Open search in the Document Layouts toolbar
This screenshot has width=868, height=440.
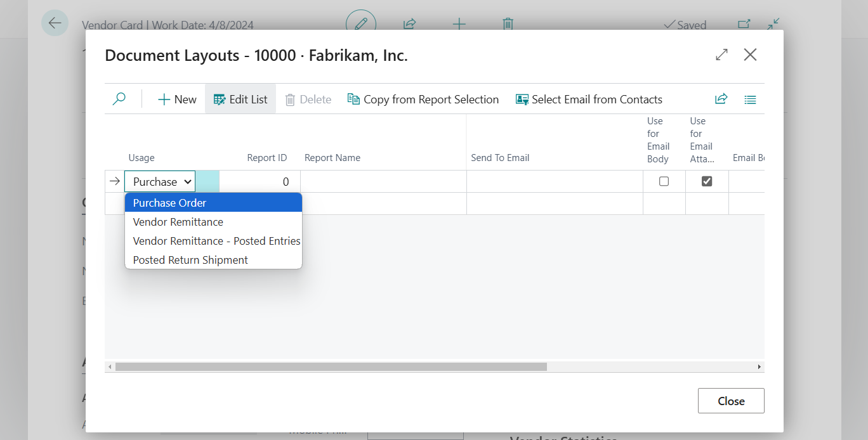pyautogui.click(x=119, y=99)
